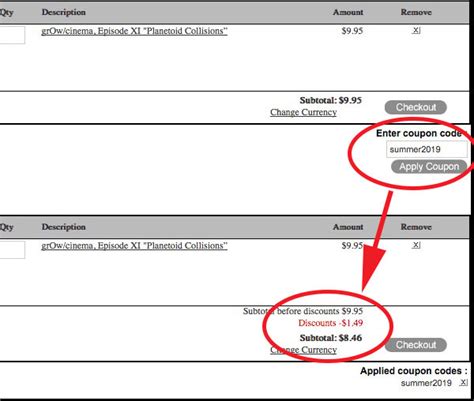Remove item using X in upper cart
This screenshot has width=474, height=401.
(416, 30)
